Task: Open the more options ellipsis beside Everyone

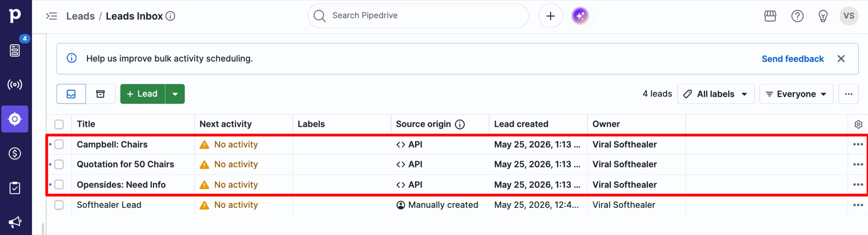Action: (849, 94)
